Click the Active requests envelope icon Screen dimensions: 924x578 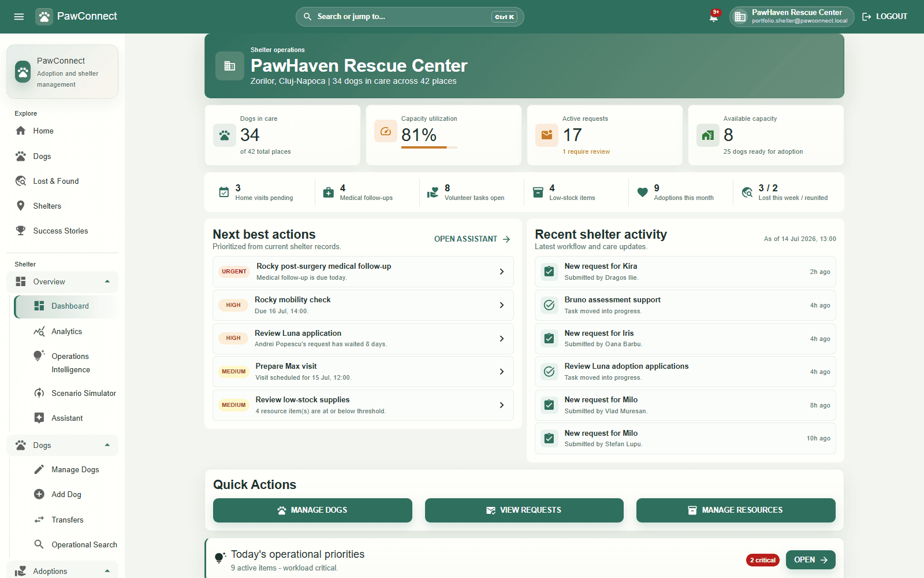(x=546, y=135)
